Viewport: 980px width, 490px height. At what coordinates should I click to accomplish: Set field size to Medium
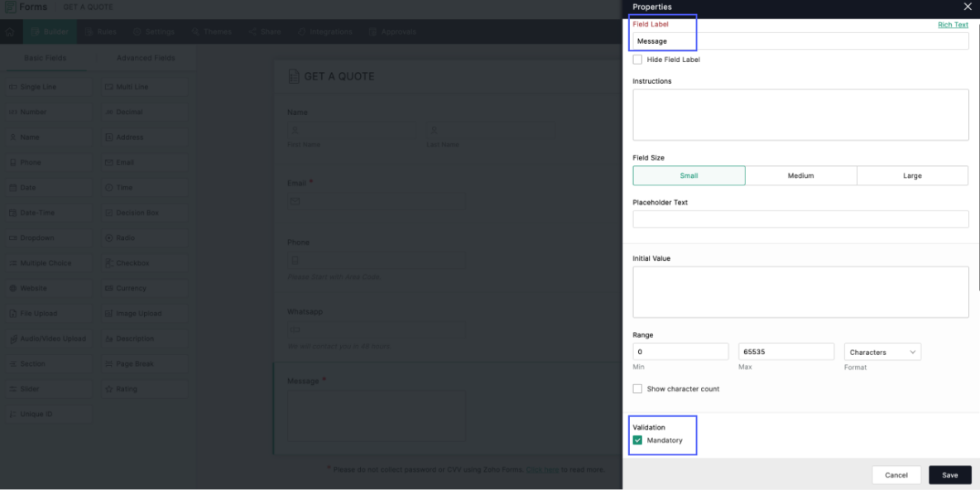800,175
